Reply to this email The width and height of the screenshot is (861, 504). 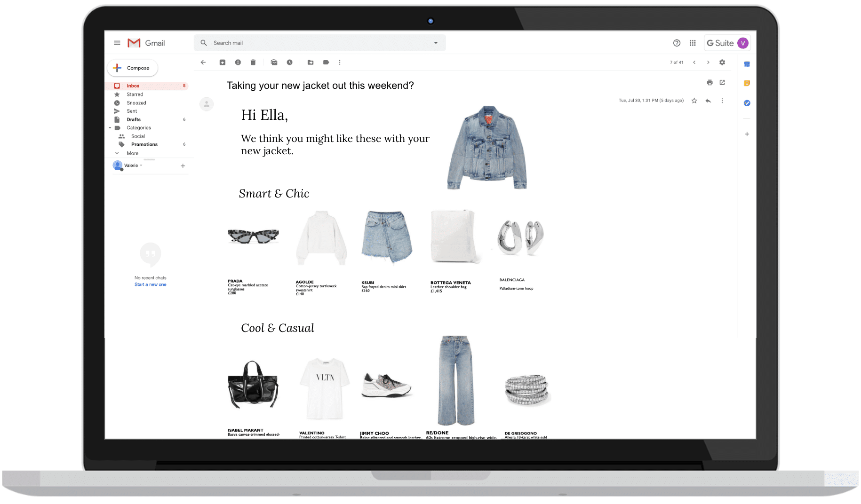[x=708, y=101]
